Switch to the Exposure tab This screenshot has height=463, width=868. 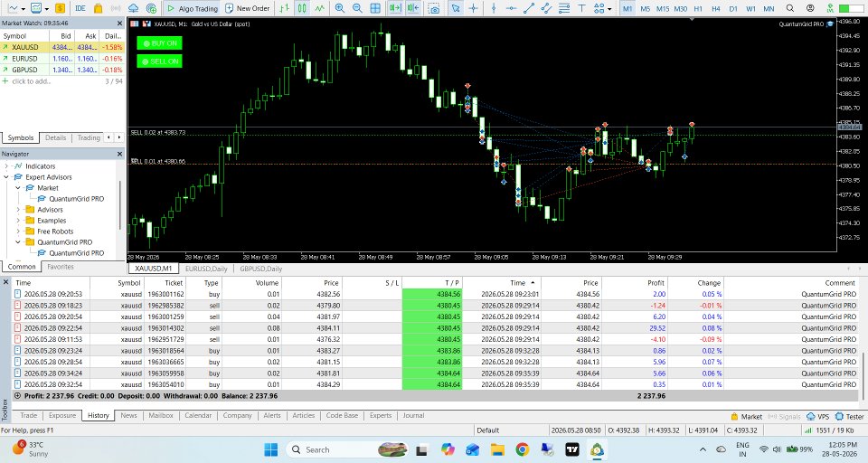62,415
